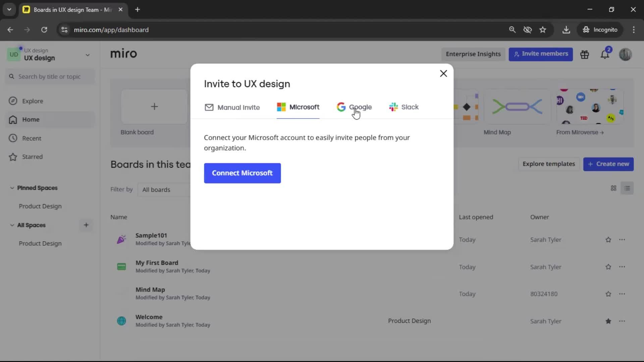Open the All boards filter dropdown
Screen dimensions: 644x362
[x=164, y=190]
